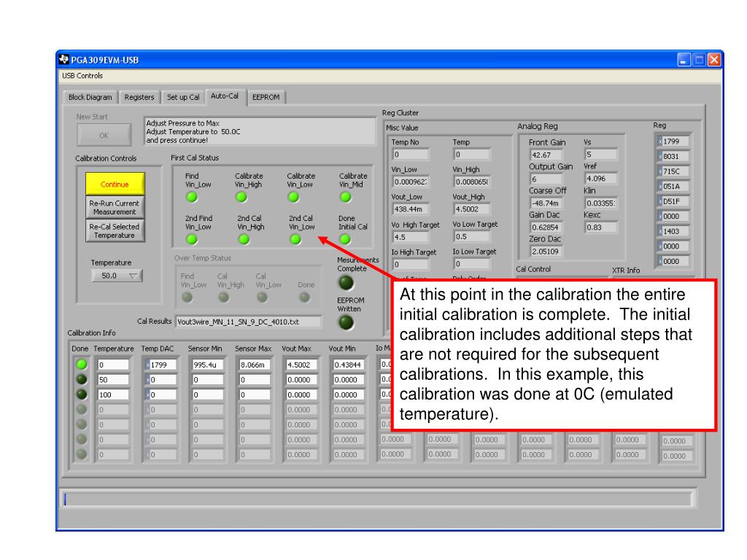The height and width of the screenshot is (560, 747).
Task: Click the Kexc 0.83 field
Action: click(601, 227)
